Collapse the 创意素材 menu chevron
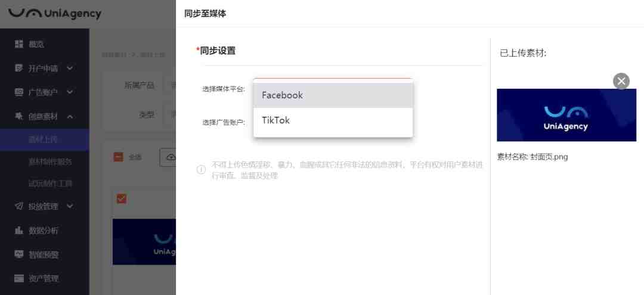The image size is (644, 295). pyautogui.click(x=70, y=117)
